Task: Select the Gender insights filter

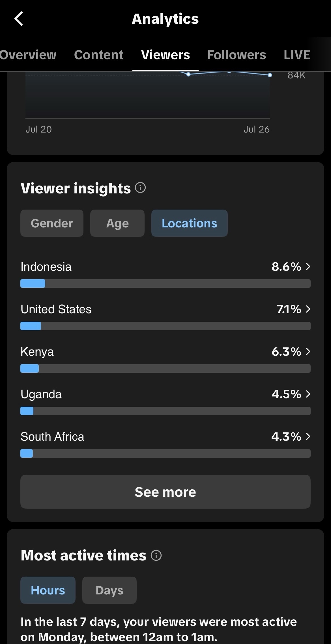Action: point(52,223)
